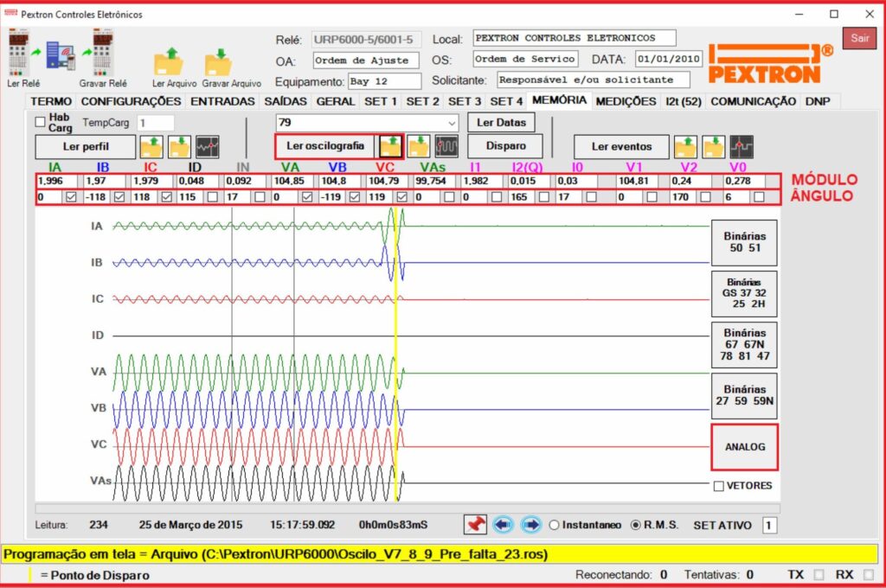Screen dimensions: 886x588
Task: Click the TempCarg input field
Action: 156,123
